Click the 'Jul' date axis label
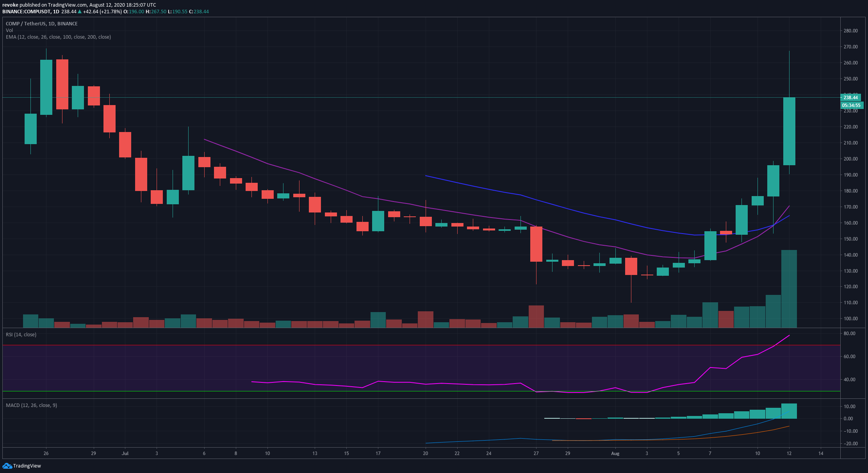This screenshot has width=868, height=473. pos(125,453)
